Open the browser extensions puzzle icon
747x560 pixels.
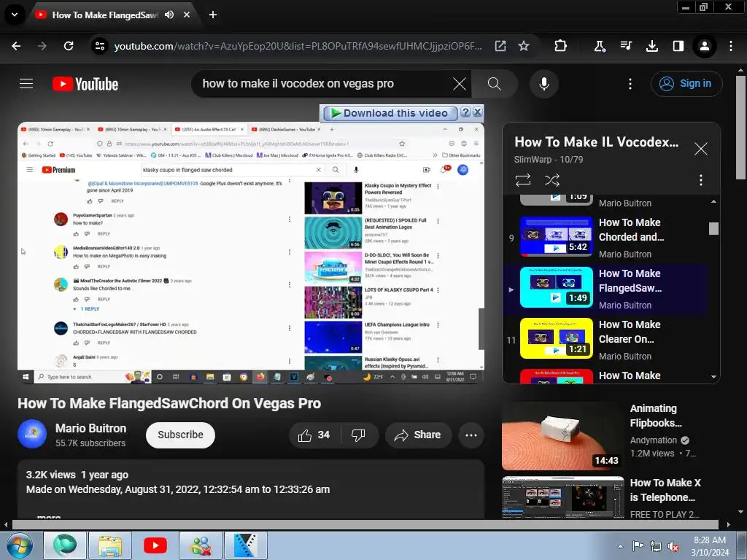561,46
